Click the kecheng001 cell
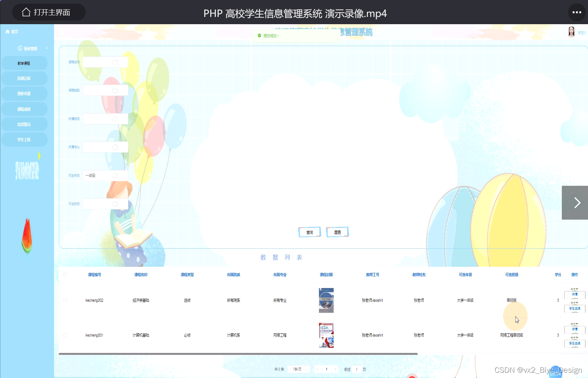The image size is (588, 378). pos(95,335)
